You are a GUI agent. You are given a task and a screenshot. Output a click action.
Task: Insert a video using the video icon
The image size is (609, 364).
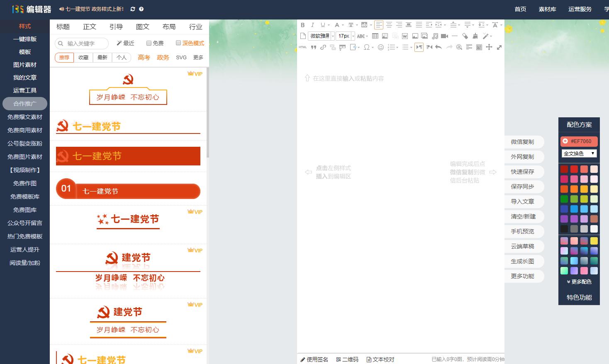(444, 36)
